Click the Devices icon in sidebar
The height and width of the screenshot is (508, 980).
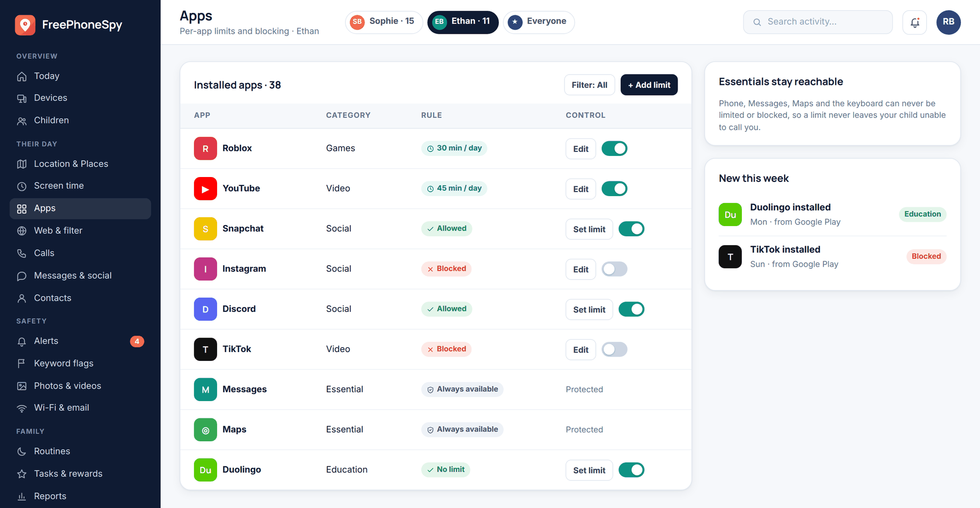22,99
